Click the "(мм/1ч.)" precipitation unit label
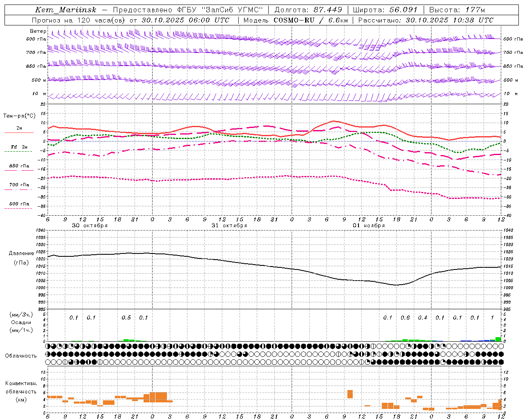Screen dimensions: 525x420 pyautogui.click(x=21, y=330)
